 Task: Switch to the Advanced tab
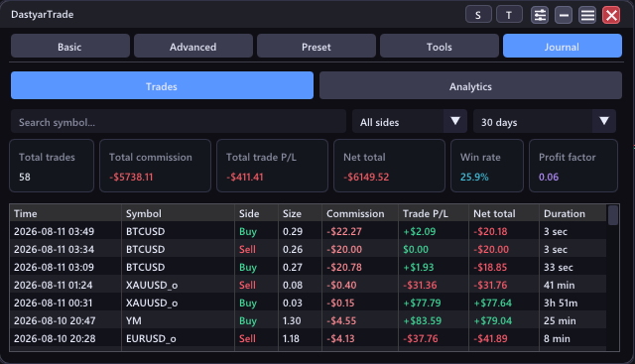coord(193,46)
